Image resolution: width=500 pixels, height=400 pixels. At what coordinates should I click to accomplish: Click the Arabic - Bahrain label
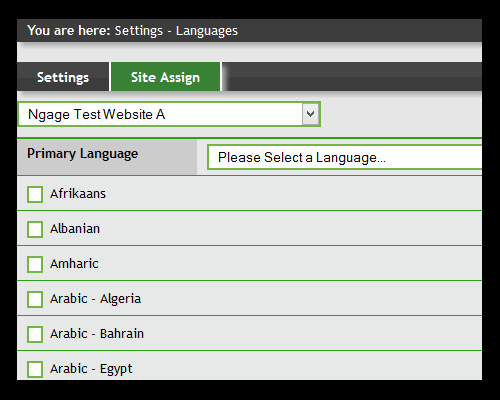[97, 334]
